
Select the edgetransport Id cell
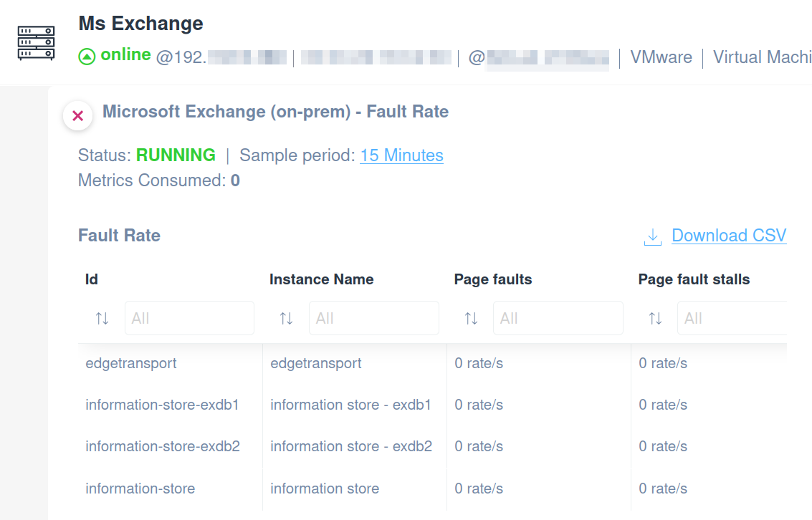point(131,363)
